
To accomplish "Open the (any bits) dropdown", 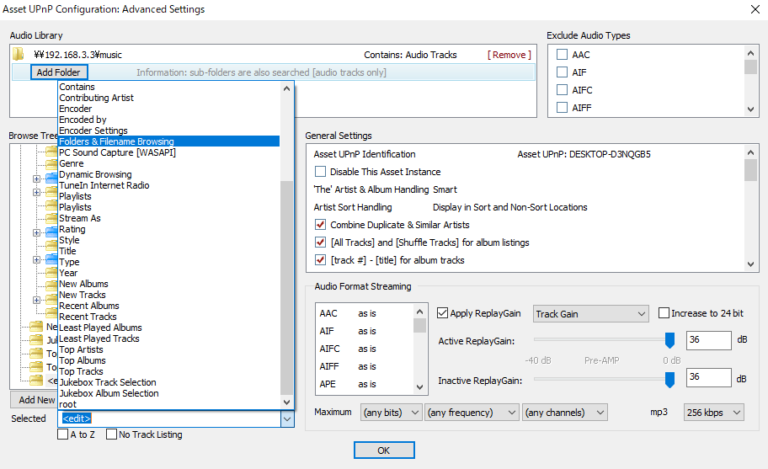I will [391, 413].
